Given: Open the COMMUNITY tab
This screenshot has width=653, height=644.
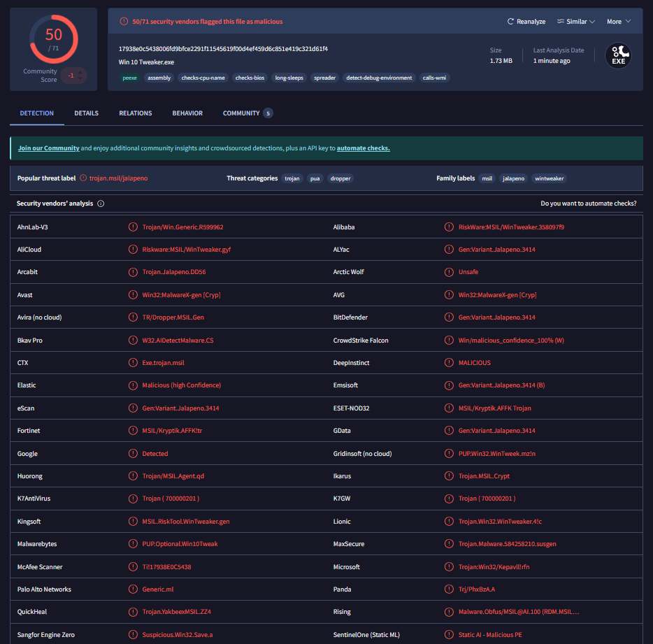Looking at the screenshot, I should [x=247, y=113].
